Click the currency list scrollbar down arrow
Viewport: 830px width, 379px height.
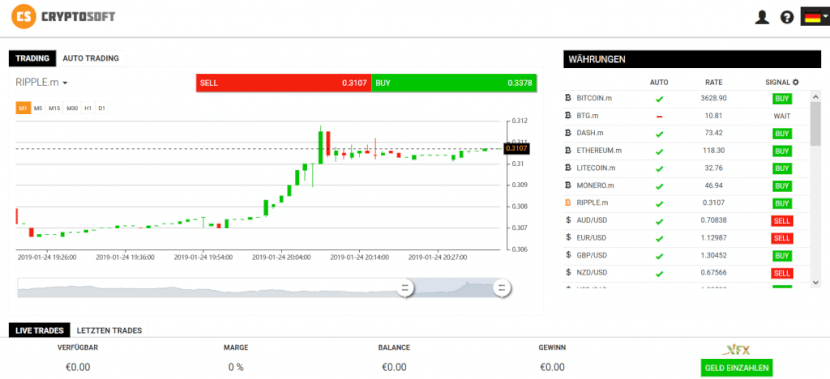[x=816, y=283]
